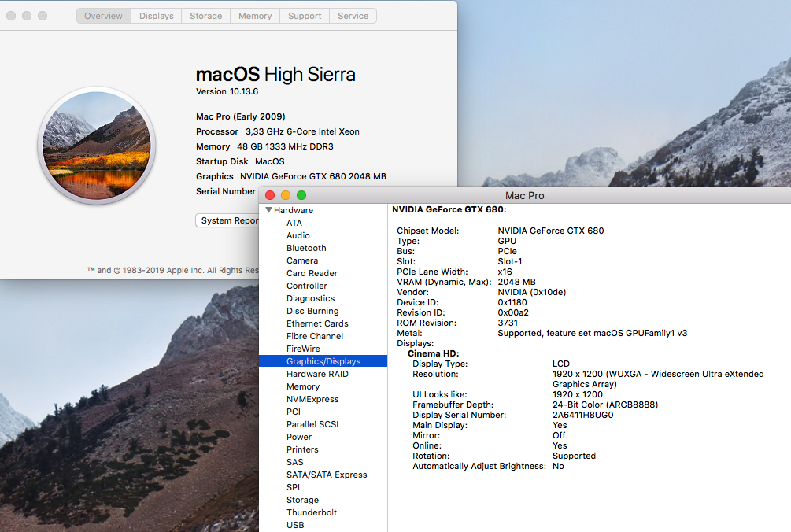This screenshot has height=532, width=791.
Task: Click the Cinema HD display heading
Action: click(x=434, y=353)
